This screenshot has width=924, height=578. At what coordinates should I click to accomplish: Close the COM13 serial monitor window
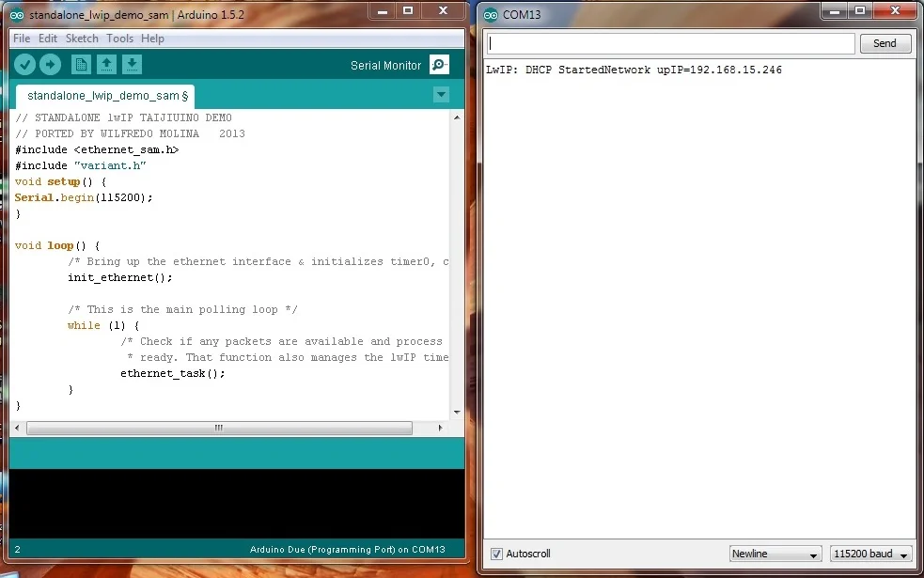pos(895,11)
